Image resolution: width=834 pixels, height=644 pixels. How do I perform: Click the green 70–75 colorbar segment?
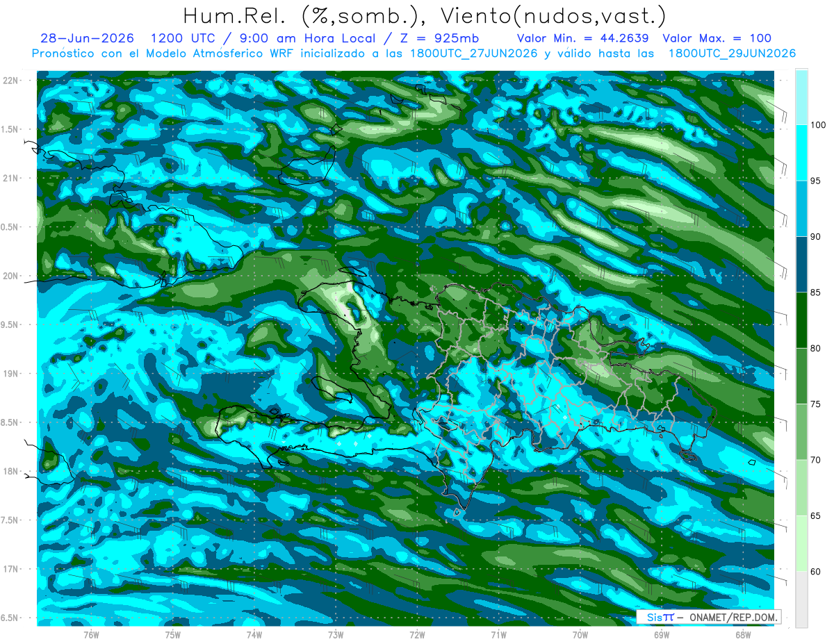point(801,432)
